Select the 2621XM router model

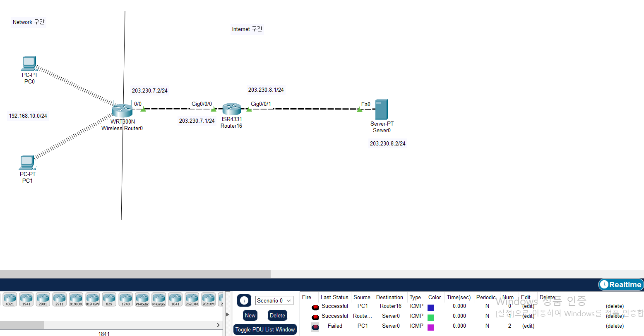[x=208, y=299]
